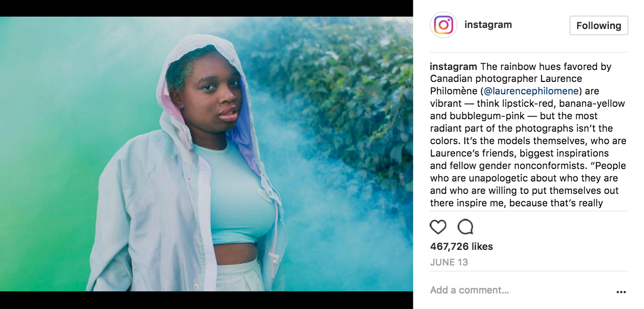Click bold instagram username in caption
This screenshot has width=644, height=309.
coord(453,66)
